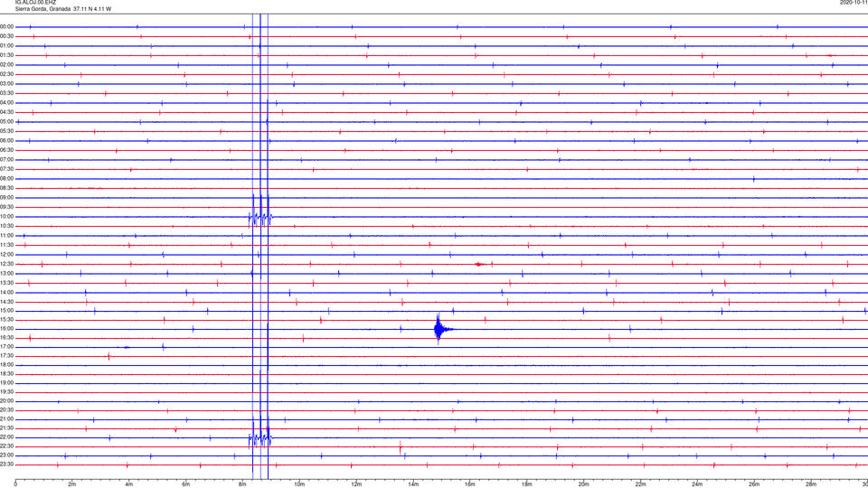This screenshot has width=868, height=488.
Task: Click the 2m tick label on time axis
Action: (x=72, y=484)
